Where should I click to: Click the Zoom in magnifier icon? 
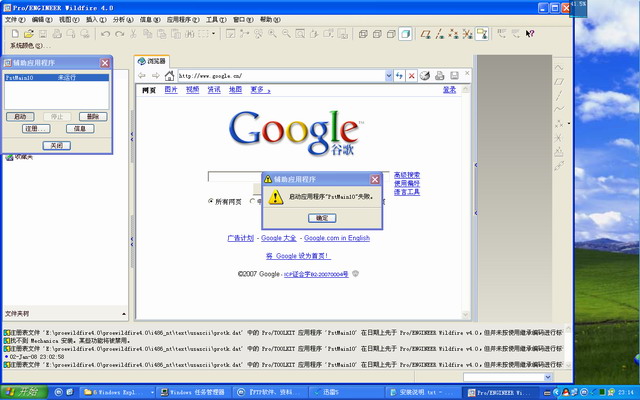click(272, 34)
